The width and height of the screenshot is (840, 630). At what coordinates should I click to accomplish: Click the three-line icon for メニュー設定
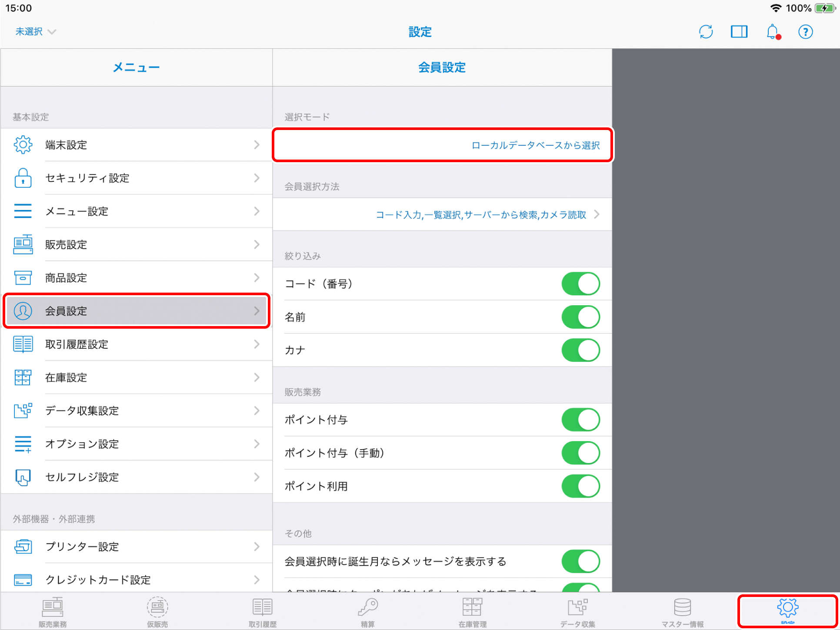pos(23,211)
